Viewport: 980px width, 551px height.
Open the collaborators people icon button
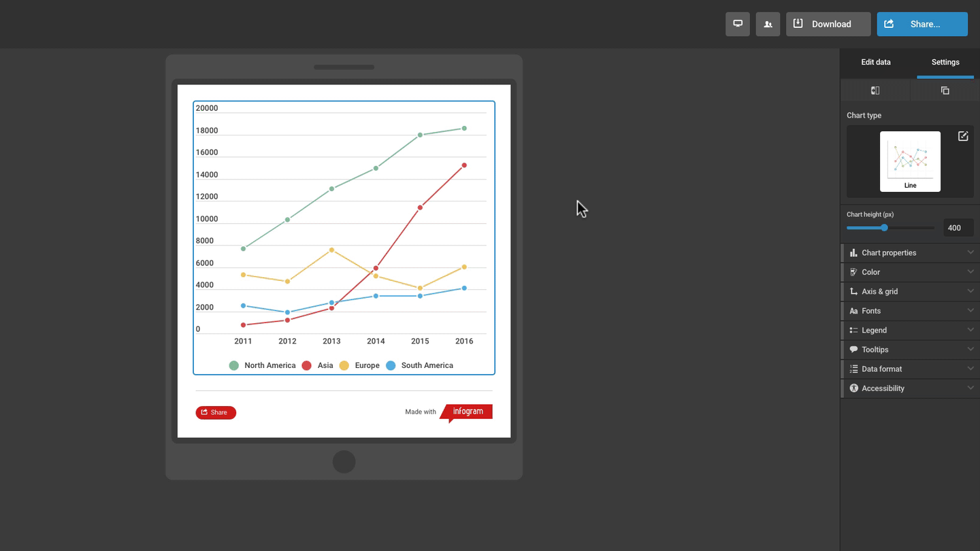pos(768,24)
